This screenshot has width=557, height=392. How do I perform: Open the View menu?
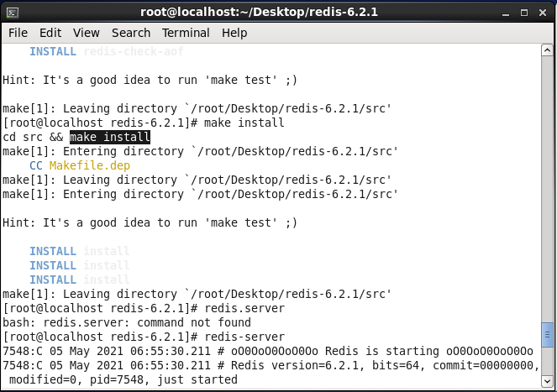pyautogui.click(x=86, y=33)
